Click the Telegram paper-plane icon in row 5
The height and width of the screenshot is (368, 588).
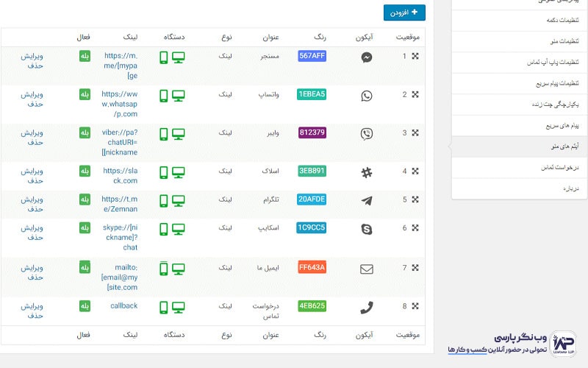pyautogui.click(x=366, y=200)
